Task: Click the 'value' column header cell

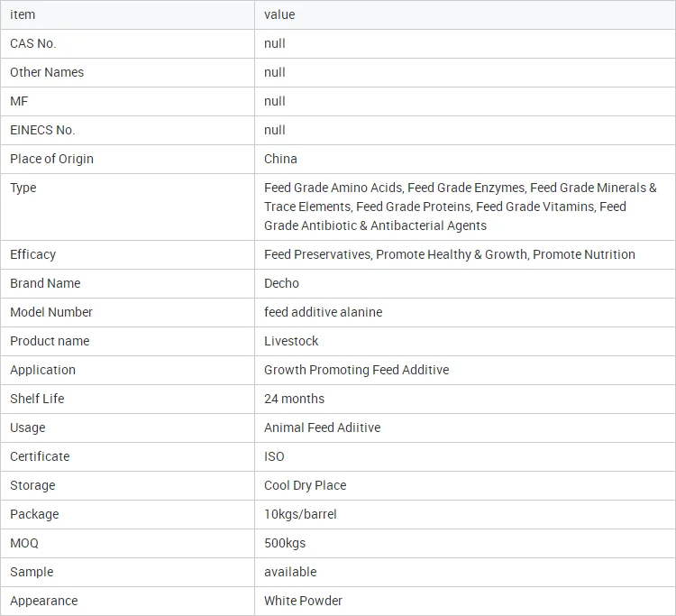Action: tap(465, 14)
